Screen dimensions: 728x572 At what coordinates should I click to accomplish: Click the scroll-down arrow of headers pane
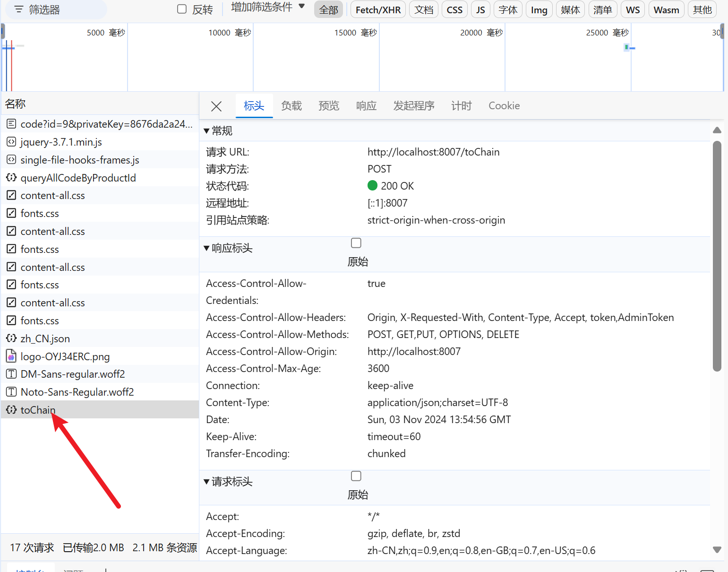(x=717, y=550)
